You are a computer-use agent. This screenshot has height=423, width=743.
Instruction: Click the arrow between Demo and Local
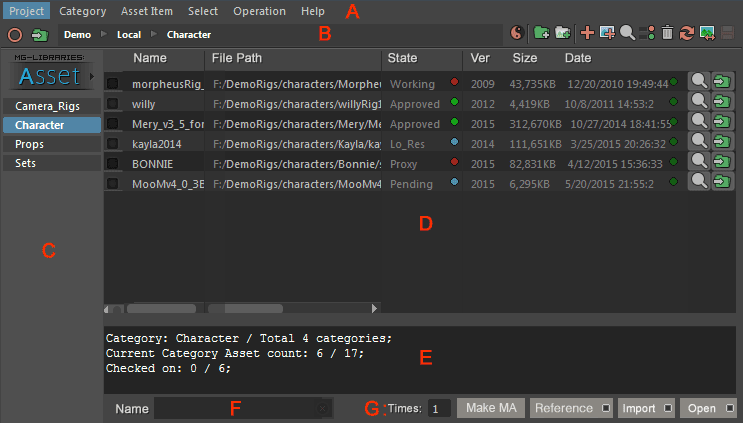[104, 34]
